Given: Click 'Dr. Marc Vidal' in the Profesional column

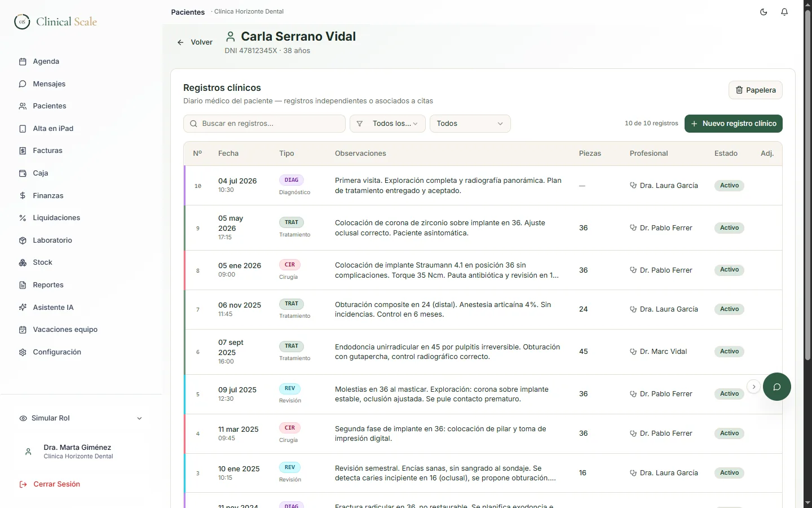Looking at the screenshot, I should coord(664,352).
